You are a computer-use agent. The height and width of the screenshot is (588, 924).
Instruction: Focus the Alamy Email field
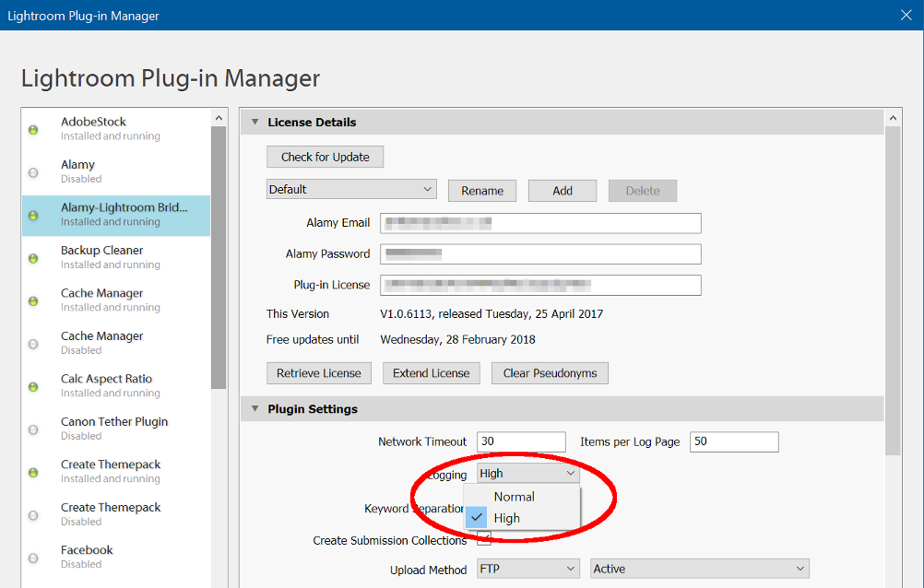click(540, 223)
